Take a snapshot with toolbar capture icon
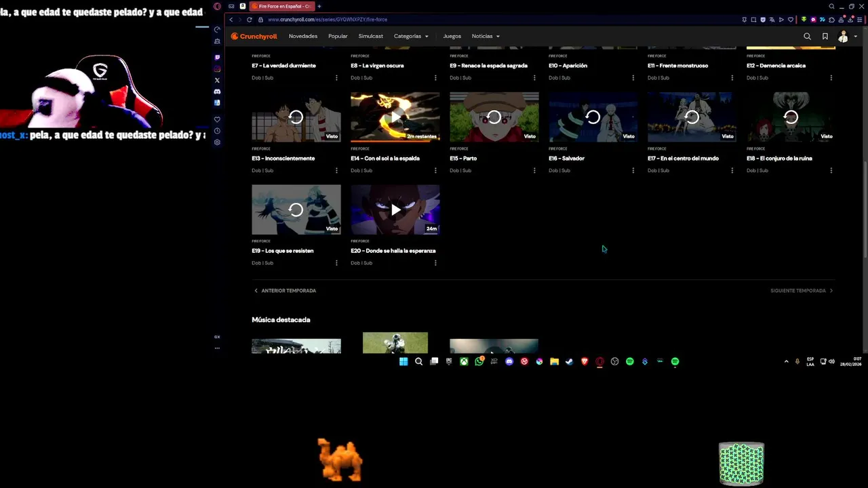868x488 pixels. click(753, 20)
